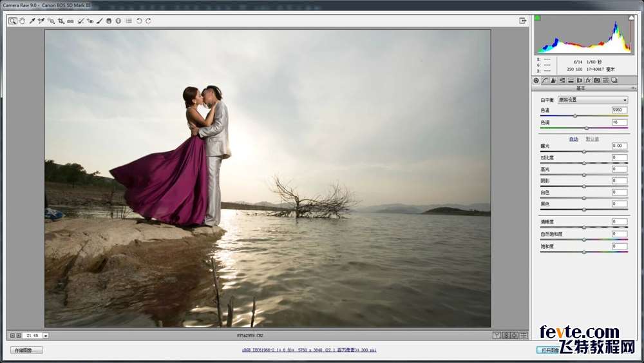Image resolution: width=644 pixels, height=363 pixels.
Task: Switch to the Detail panel tab
Action: 553,81
